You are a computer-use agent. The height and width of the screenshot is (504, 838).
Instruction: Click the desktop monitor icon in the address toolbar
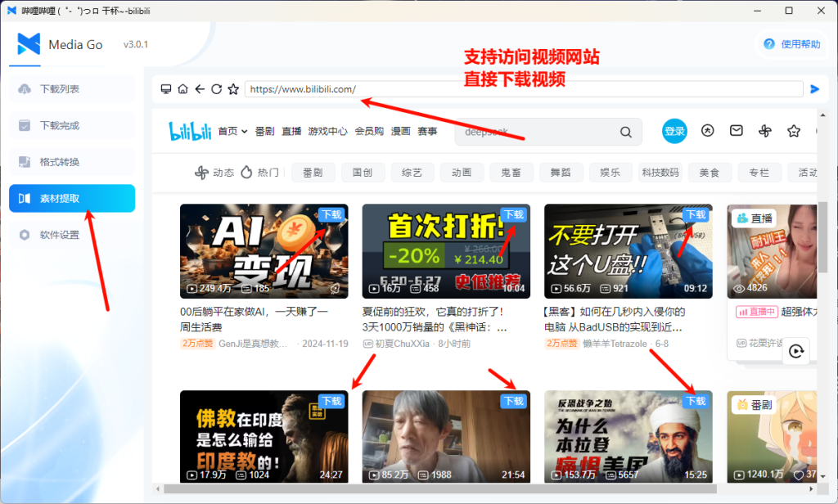click(166, 89)
